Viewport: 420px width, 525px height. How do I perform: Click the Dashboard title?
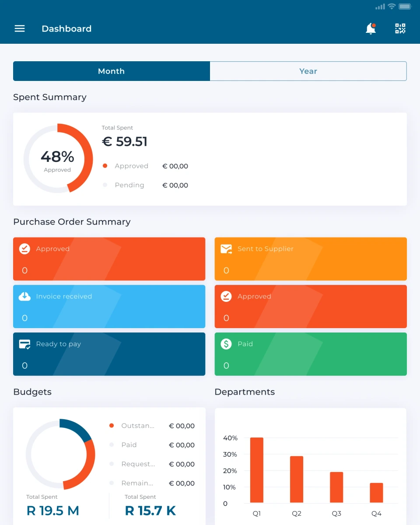click(66, 28)
